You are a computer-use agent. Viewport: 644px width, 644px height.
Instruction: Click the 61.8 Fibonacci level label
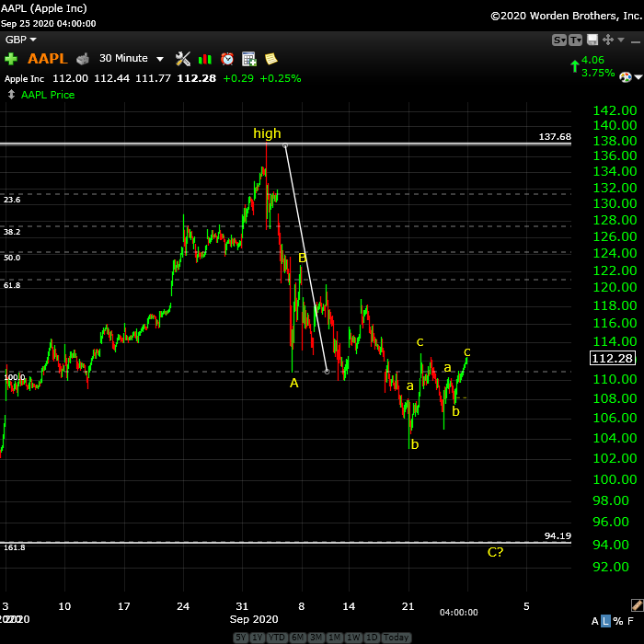click(x=12, y=285)
